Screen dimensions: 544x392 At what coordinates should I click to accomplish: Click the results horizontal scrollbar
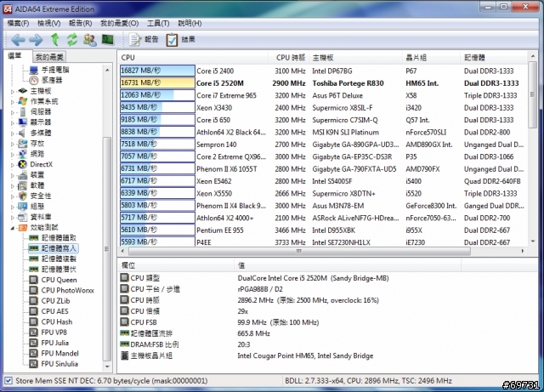(299, 251)
